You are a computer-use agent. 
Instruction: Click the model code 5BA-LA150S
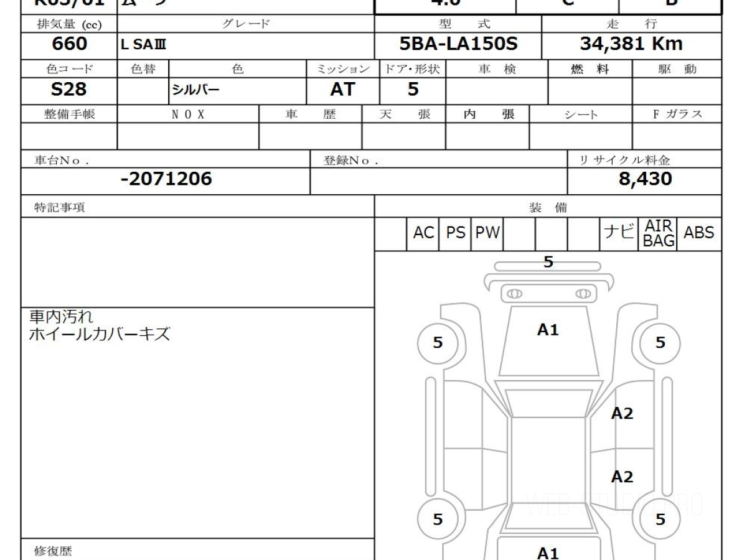pos(458,44)
